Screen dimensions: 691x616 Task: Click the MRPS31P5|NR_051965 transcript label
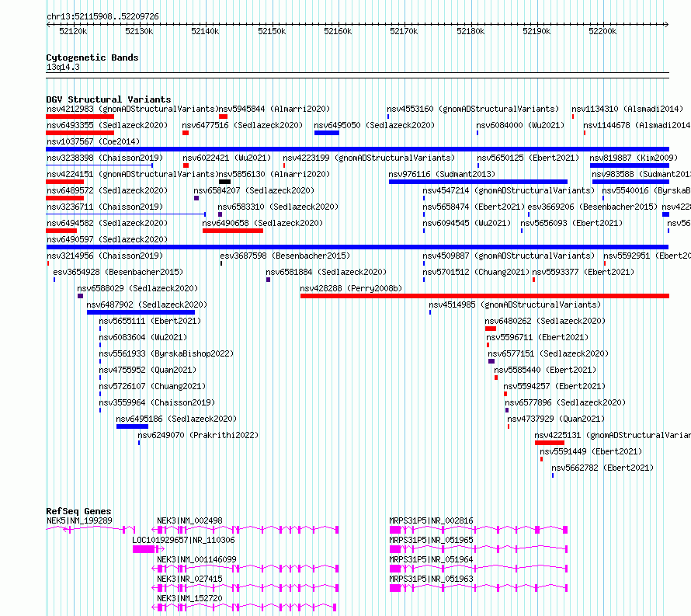click(431, 540)
